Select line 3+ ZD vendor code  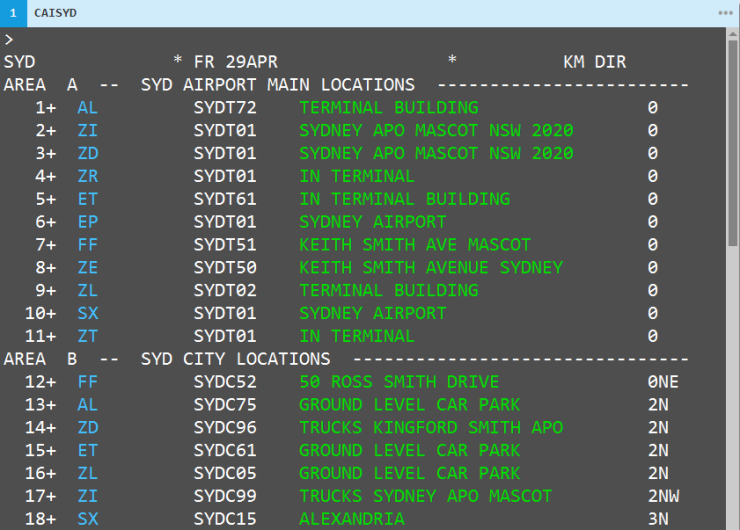[x=88, y=153]
